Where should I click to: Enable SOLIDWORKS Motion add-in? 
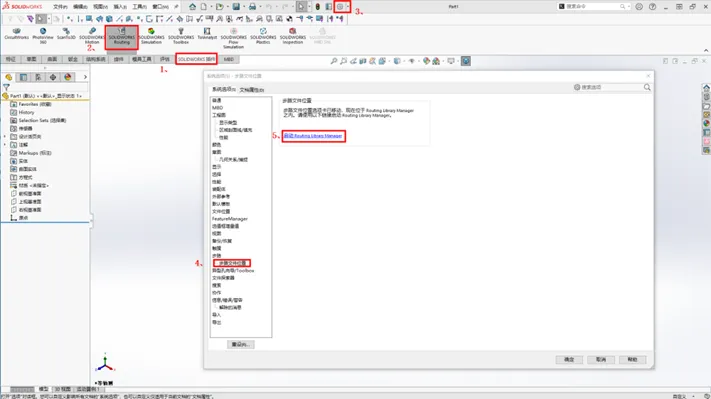tap(92, 36)
